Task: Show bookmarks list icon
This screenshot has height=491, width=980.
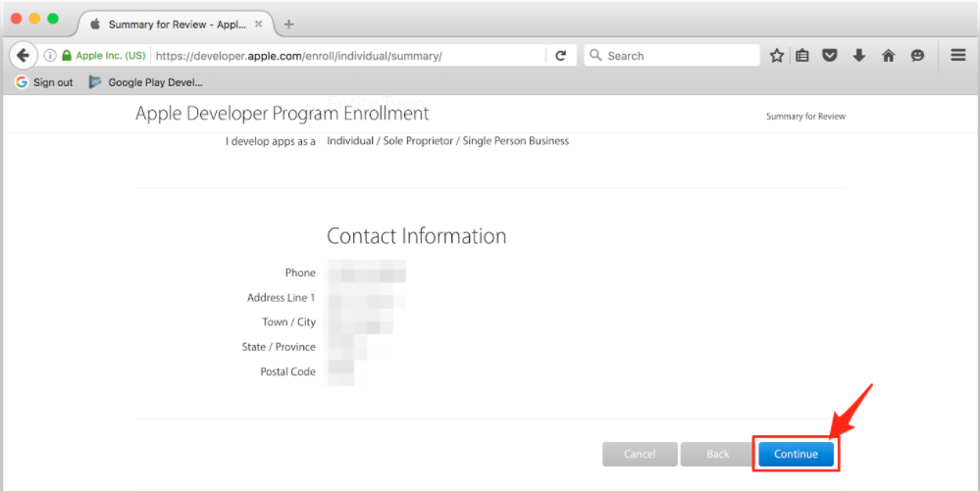Action: 802,56
